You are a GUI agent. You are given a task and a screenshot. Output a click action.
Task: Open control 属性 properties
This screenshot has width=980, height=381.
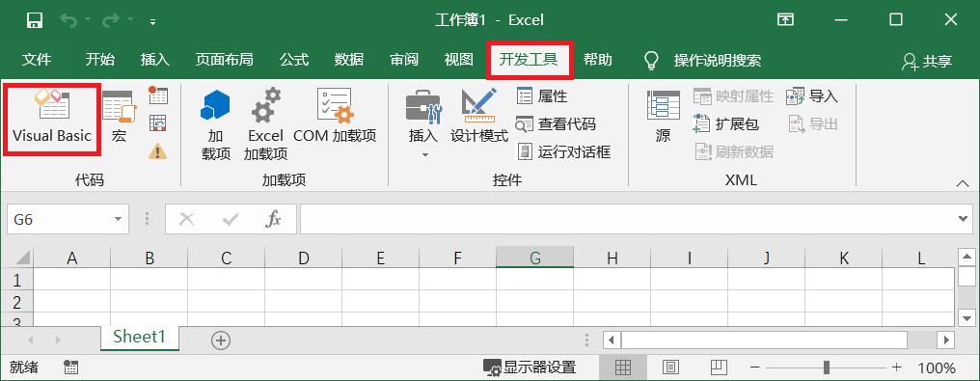(542, 96)
